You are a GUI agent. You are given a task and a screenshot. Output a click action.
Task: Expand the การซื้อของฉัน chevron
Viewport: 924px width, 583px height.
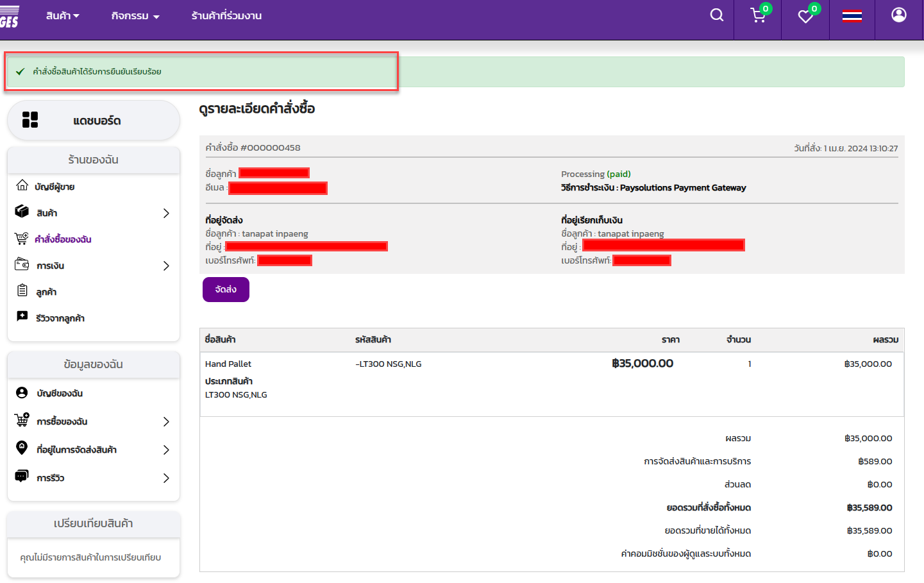tap(166, 421)
